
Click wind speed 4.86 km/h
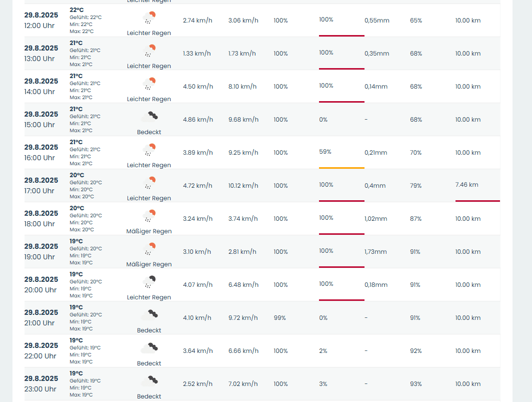coord(198,119)
